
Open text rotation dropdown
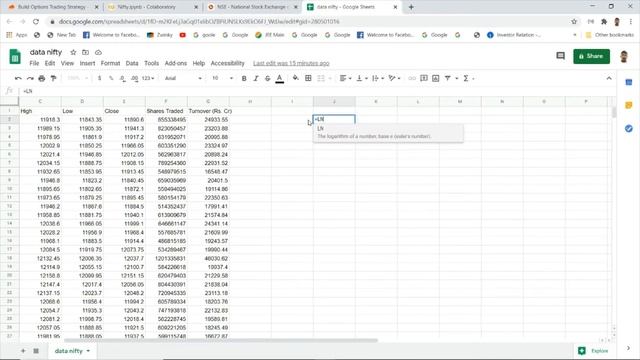coord(394,78)
